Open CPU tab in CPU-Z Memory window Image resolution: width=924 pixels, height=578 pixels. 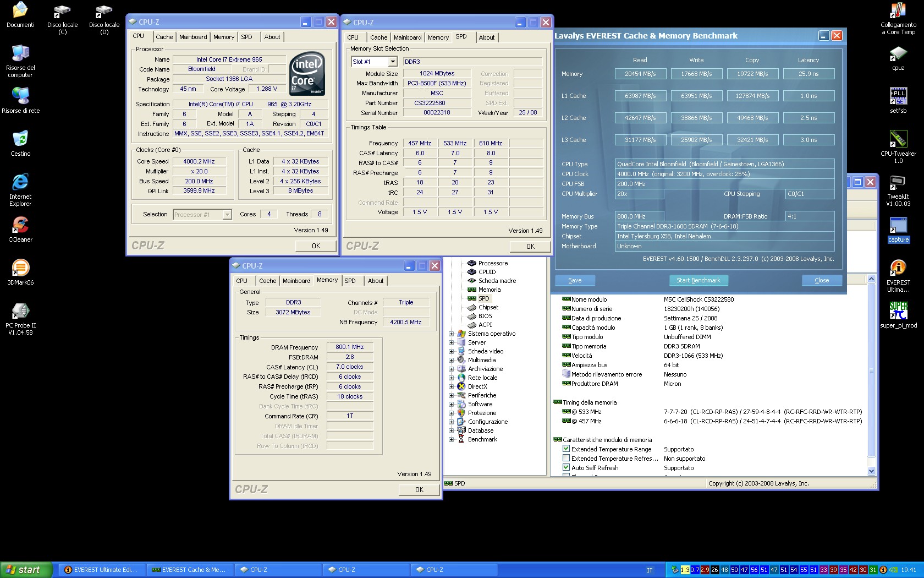click(x=241, y=281)
